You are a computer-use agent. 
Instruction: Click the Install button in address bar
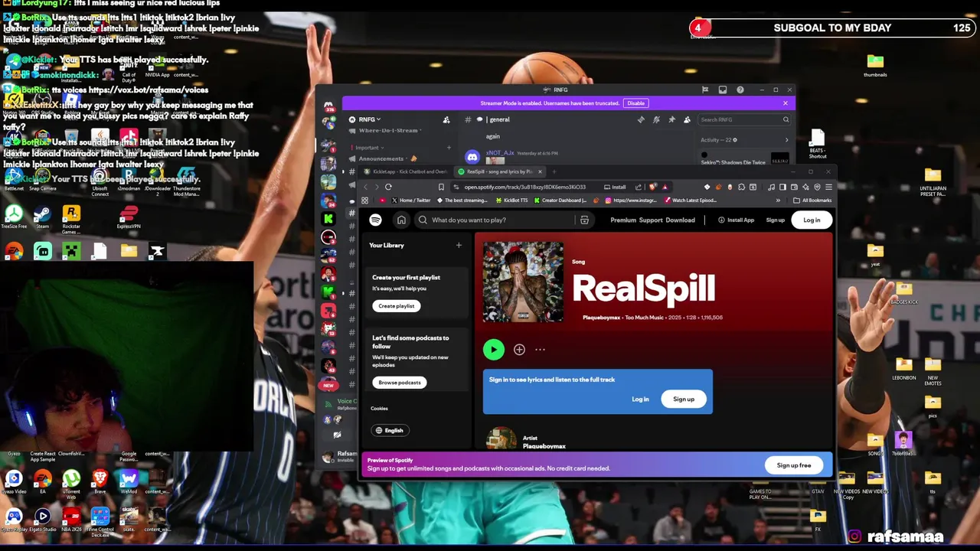coord(615,187)
